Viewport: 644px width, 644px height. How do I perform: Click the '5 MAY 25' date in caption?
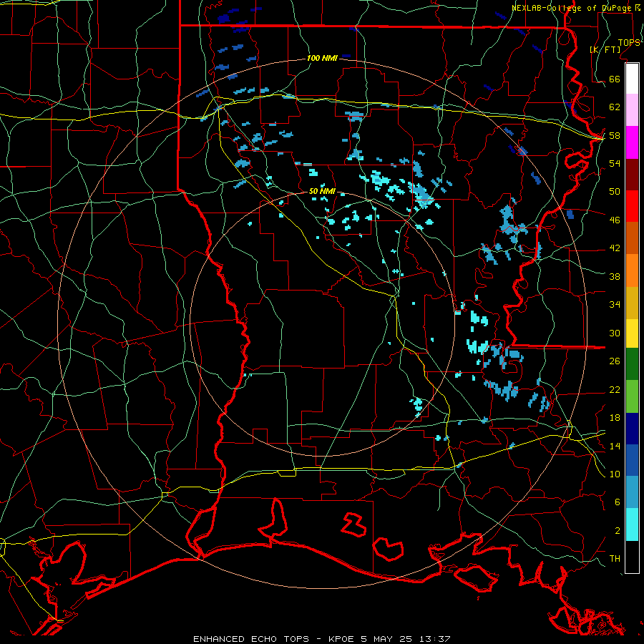388,639
